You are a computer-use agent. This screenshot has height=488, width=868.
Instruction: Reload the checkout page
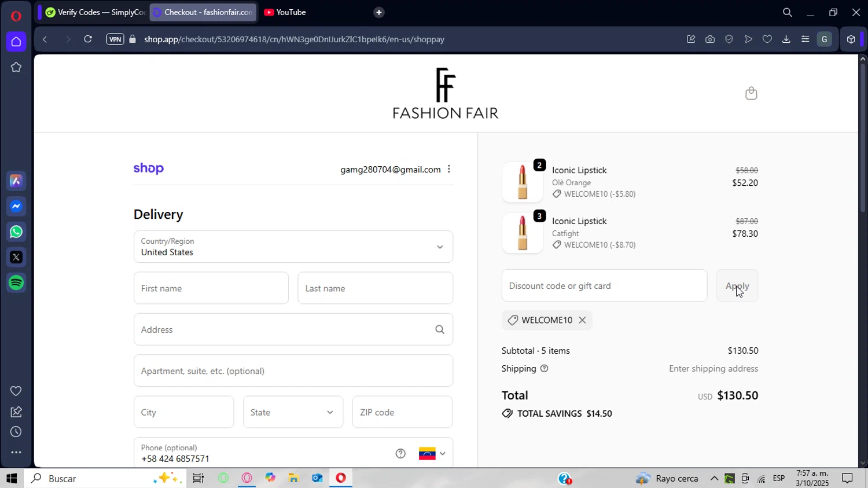tap(88, 39)
